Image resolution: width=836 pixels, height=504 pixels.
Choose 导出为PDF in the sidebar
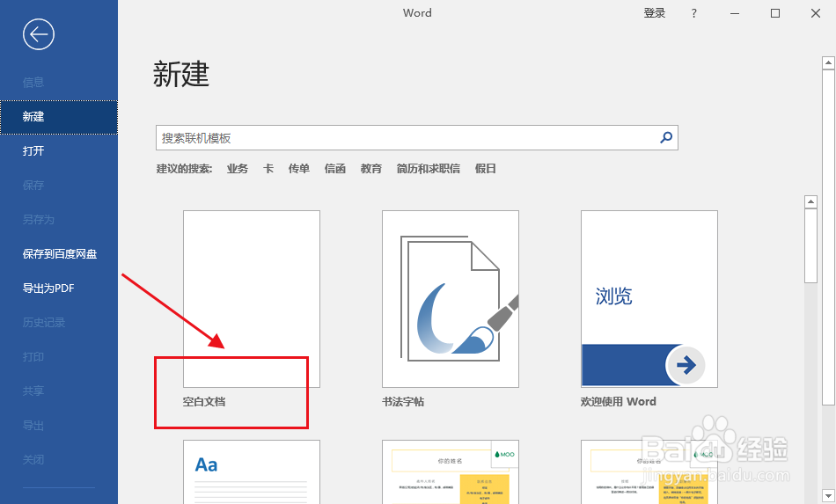click(x=48, y=289)
